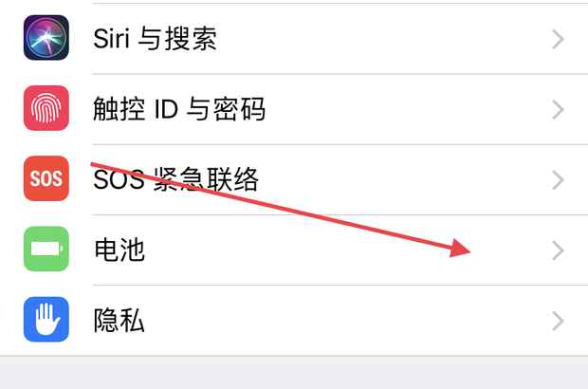The width and height of the screenshot is (588, 389).
Task: Open the chevron on Siri 与搜索 row
Action: [559, 39]
